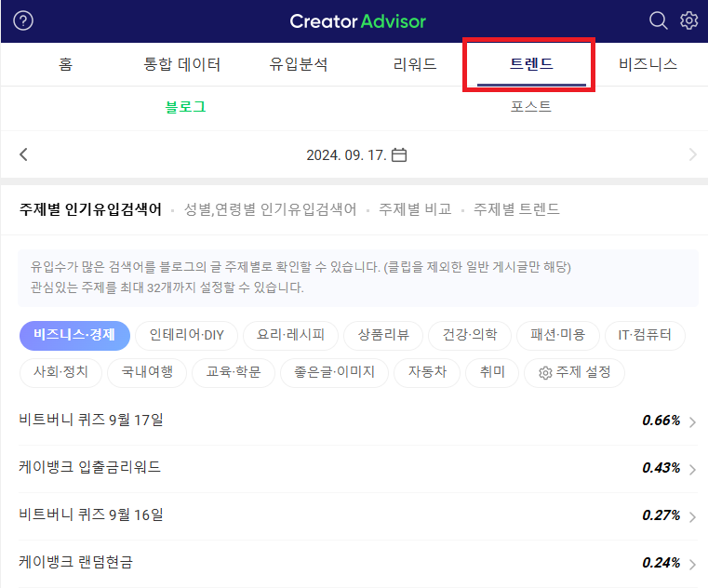Open the calendar date picker icon
This screenshot has width=708, height=588.
click(x=399, y=154)
